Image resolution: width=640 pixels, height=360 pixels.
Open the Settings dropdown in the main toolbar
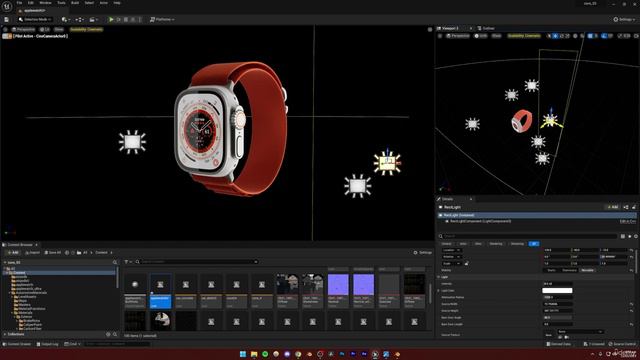click(624, 19)
